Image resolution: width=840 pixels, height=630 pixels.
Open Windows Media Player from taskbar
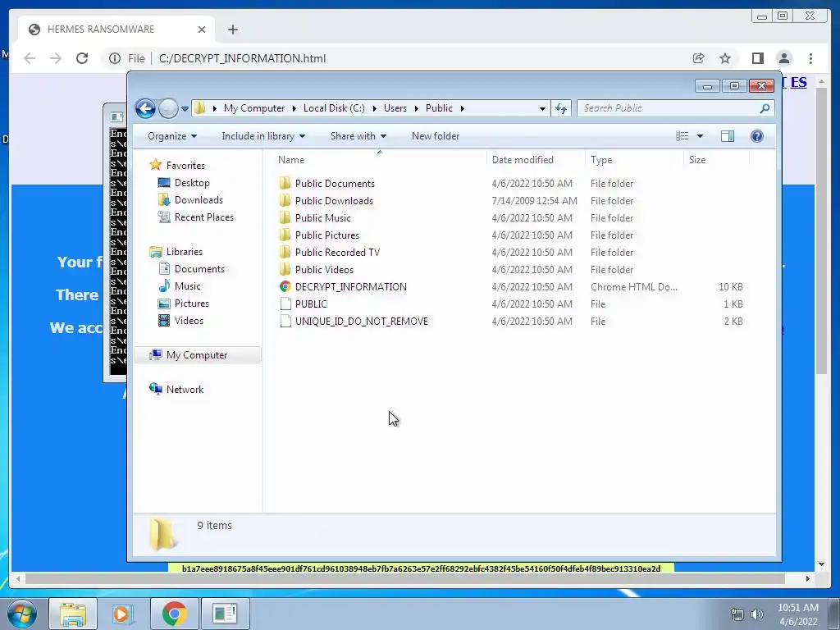[122, 614]
